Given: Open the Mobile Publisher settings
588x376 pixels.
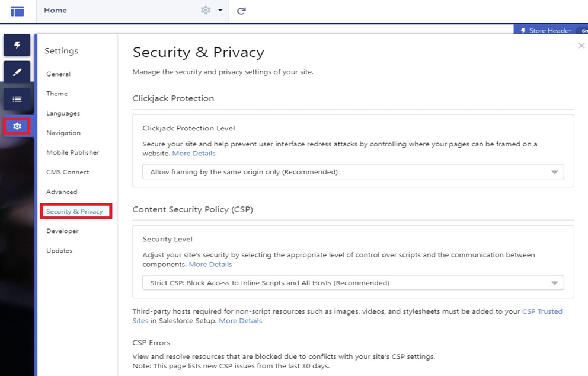Looking at the screenshot, I should [x=72, y=152].
